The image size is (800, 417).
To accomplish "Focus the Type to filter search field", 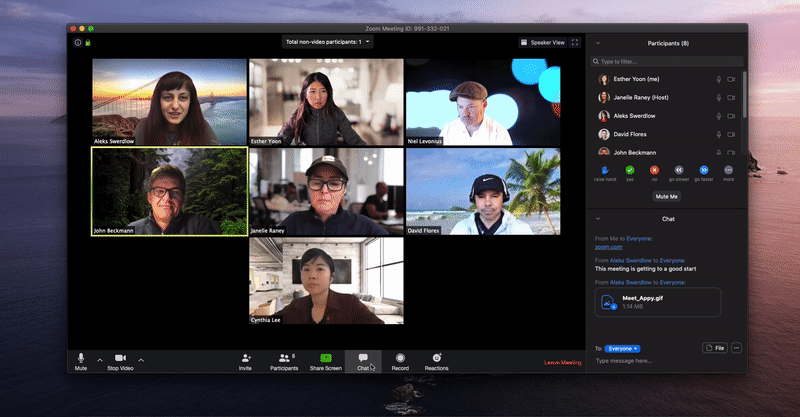I will (x=667, y=61).
